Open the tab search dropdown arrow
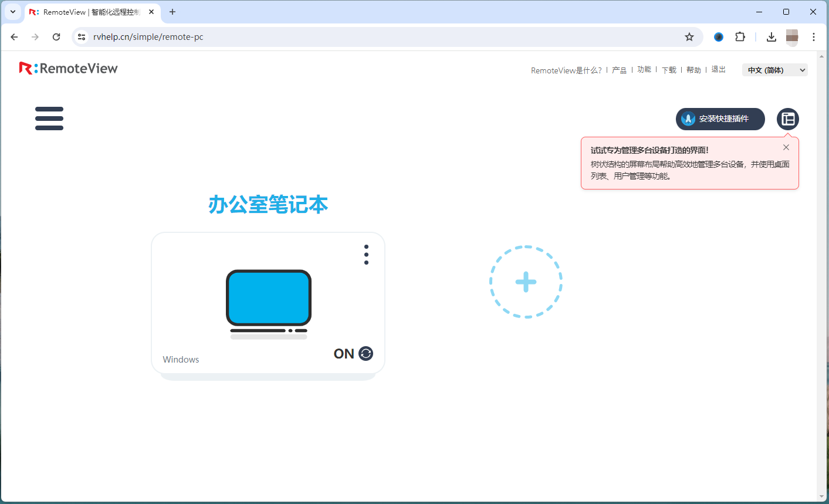 (13, 12)
